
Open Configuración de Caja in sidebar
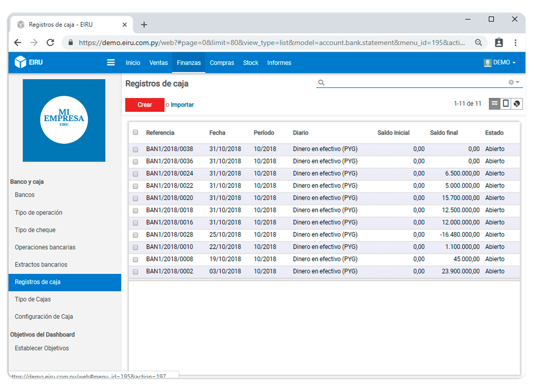tap(44, 317)
